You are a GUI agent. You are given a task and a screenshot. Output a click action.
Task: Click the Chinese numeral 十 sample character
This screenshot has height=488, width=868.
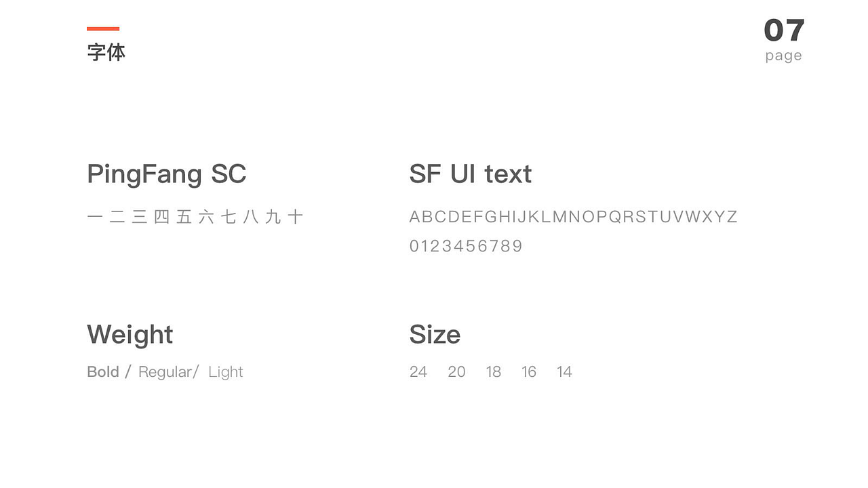(x=295, y=217)
